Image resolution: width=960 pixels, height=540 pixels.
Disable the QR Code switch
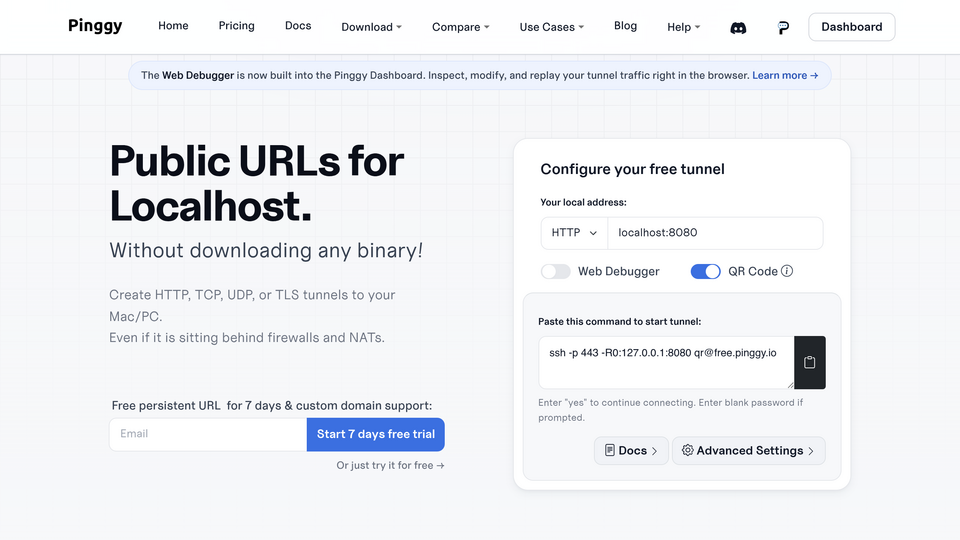tap(705, 271)
